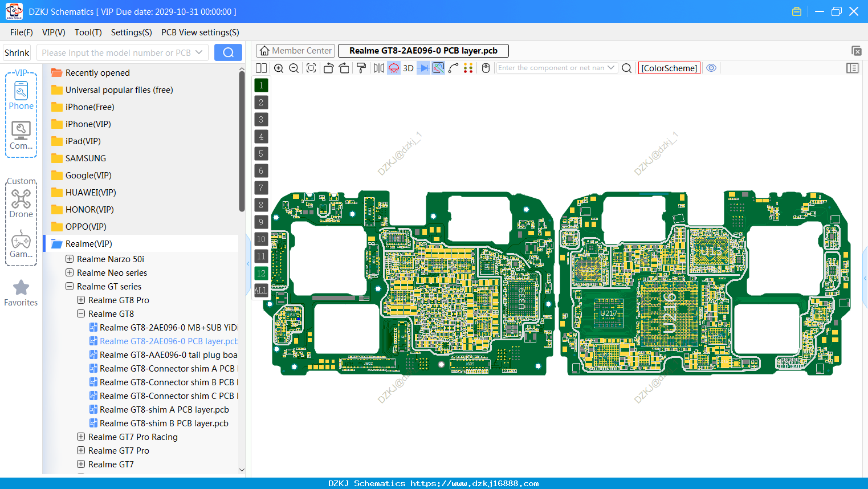Open the Game console category in sidebar

[x=21, y=244]
